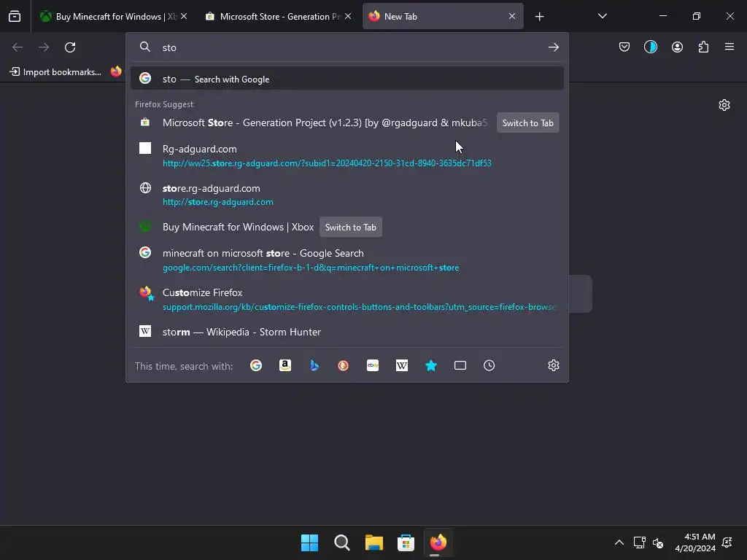Open network status tray icon

click(x=639, y=542)
